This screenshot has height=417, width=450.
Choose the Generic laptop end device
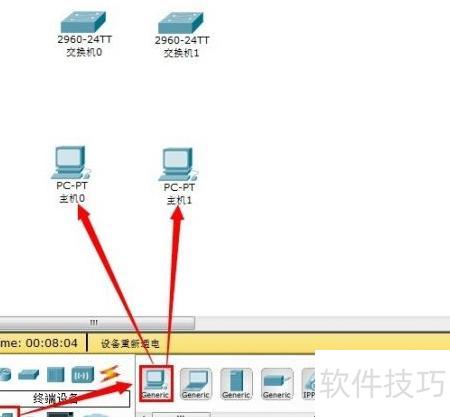[196, 384]
